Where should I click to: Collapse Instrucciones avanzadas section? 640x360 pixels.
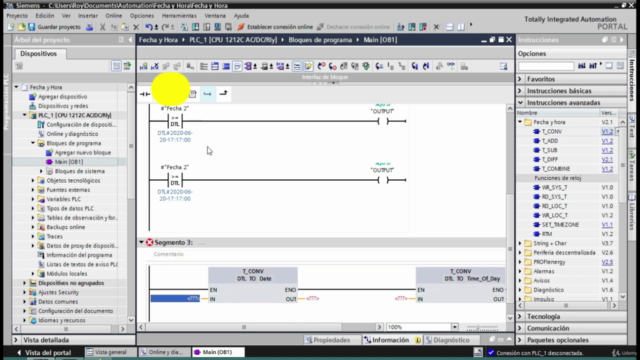(520, 103)
